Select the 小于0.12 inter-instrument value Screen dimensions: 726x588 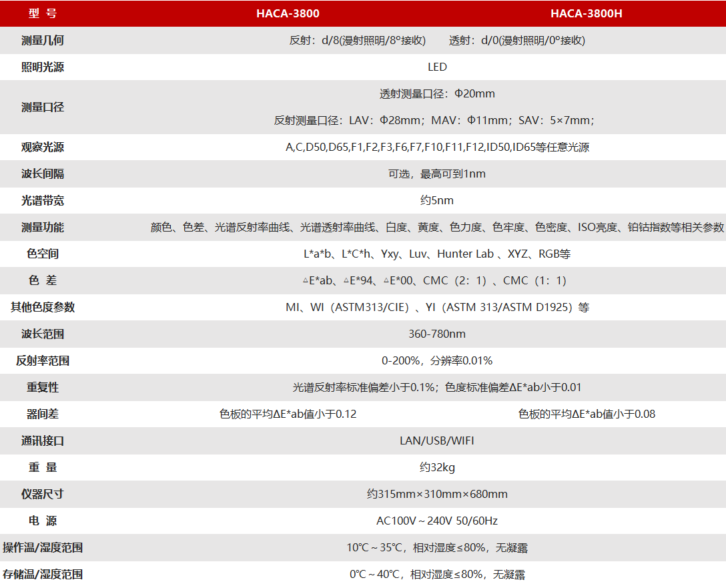point(288,414)
